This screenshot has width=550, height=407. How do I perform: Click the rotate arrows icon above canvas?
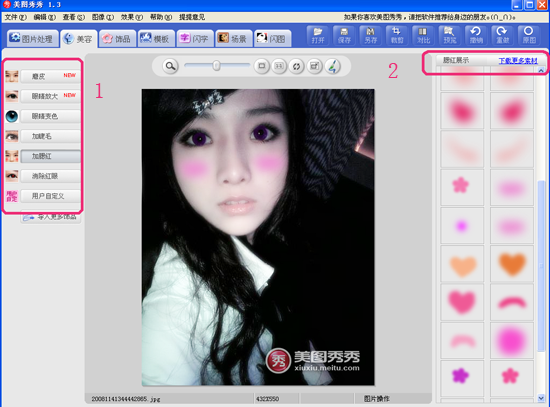(296, 66)
